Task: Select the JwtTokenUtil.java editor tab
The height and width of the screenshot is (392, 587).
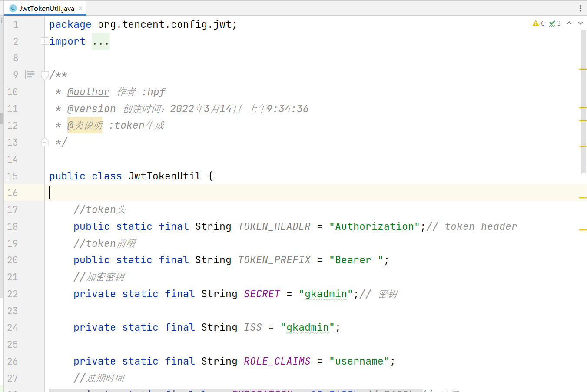Action: pos(46,8)
